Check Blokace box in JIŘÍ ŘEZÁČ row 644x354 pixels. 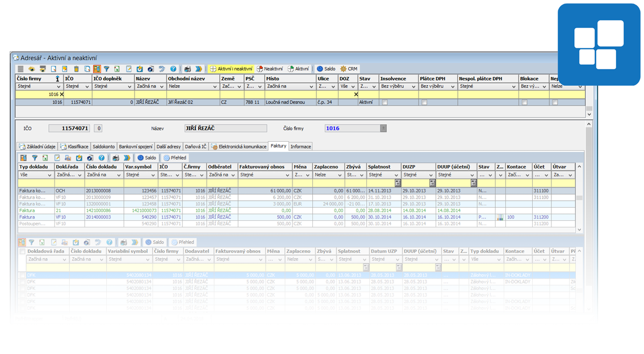pyautogui.click(x=525, y=103)
